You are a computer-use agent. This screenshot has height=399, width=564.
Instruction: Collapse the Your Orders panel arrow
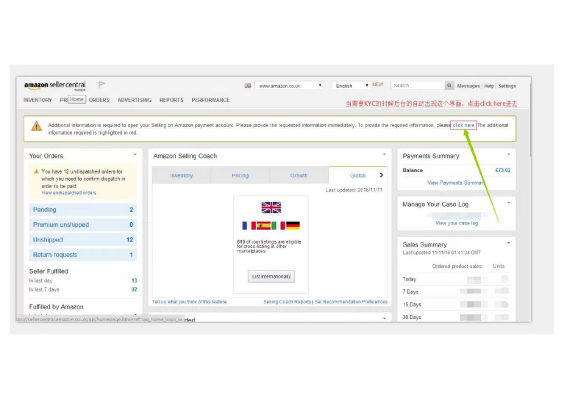point(135,155)
